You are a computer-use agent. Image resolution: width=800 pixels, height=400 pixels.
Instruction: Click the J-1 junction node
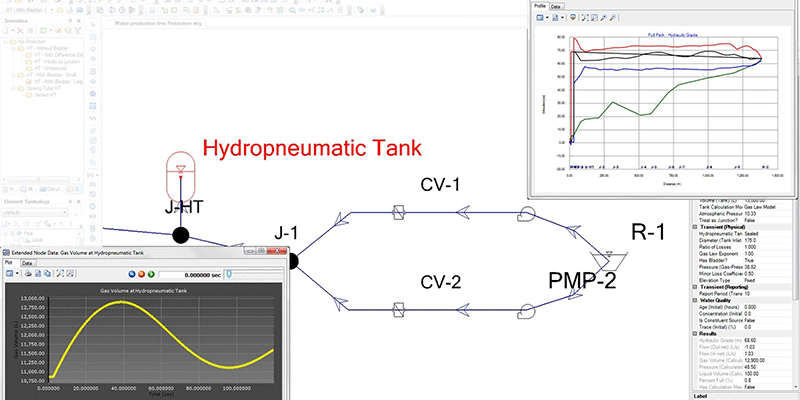[292, 262]
